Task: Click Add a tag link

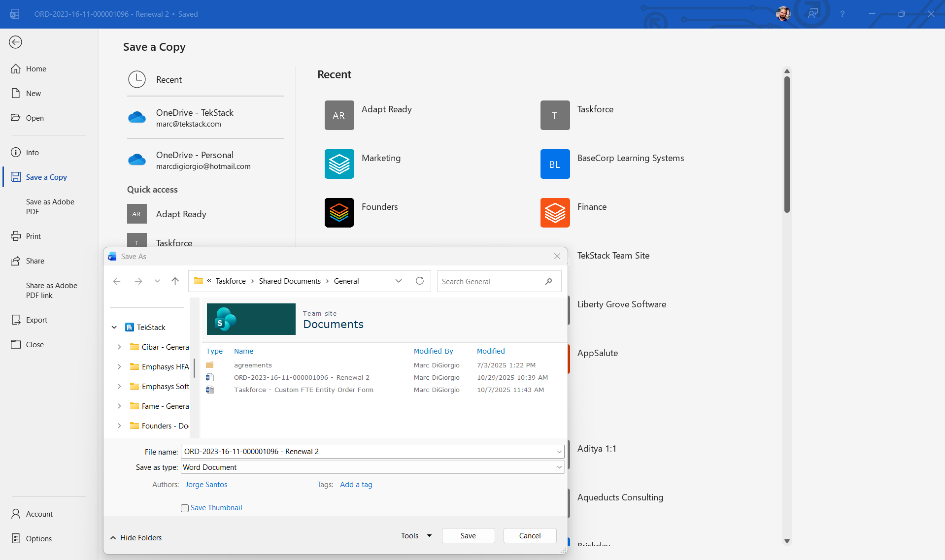Action: pos(356,485)
